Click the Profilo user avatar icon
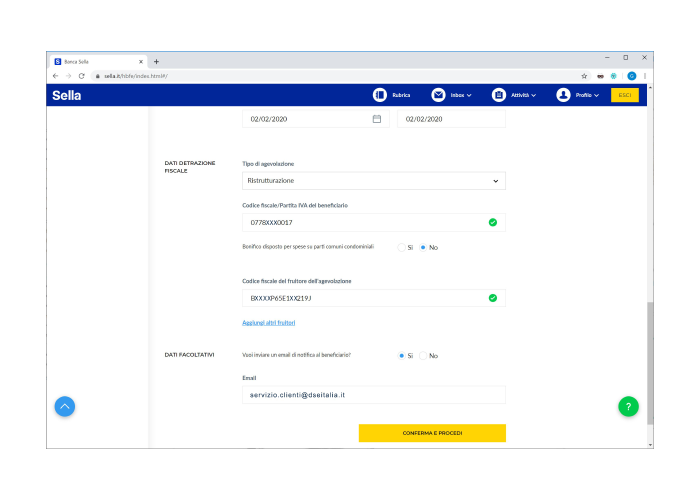Image resolution: width=700 pixels, height=500 pixels. point(563,95)
